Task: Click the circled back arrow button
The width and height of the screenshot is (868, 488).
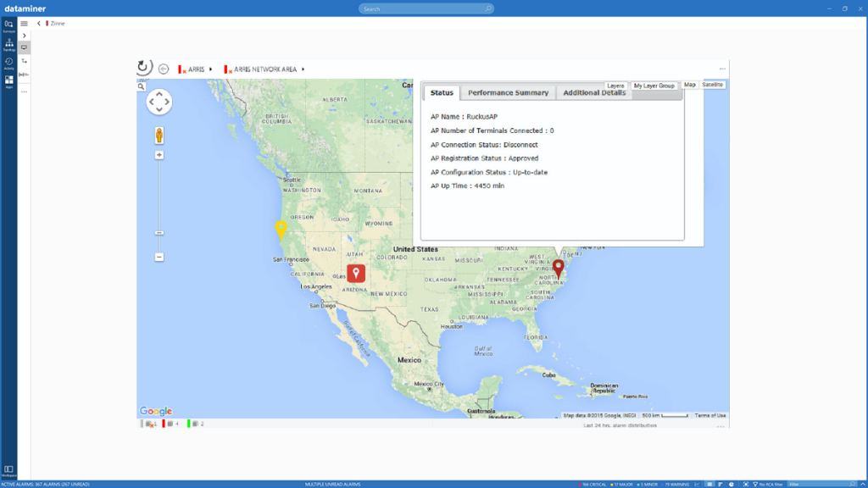Action: [x=164, y=69]
